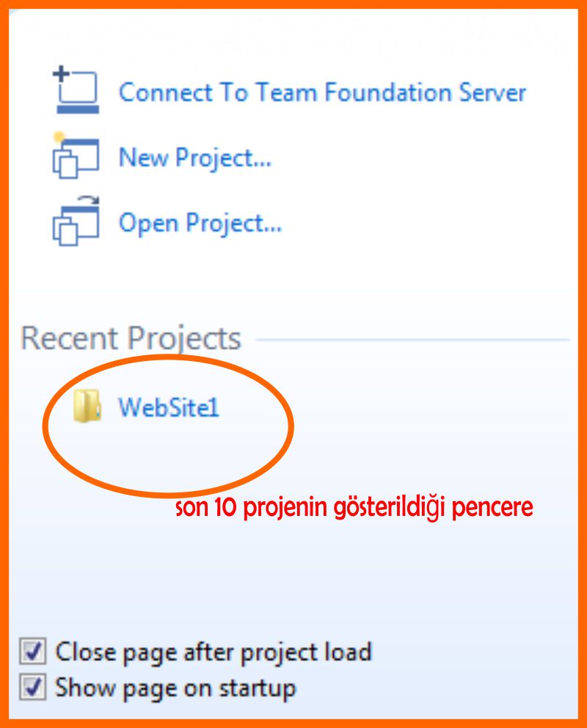The image size is (587, 728).
Task: Select the Open Project... text link
Action: coord(200,223)
